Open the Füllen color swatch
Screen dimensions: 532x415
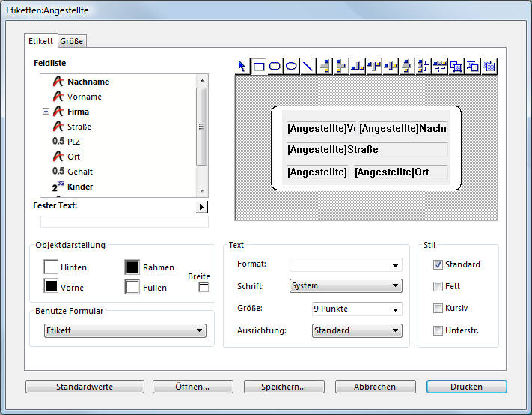[132, 287]
